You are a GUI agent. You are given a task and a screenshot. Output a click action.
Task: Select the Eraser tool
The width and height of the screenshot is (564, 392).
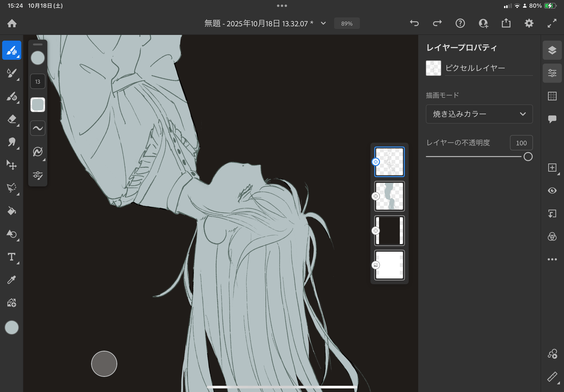click(11, 119)
